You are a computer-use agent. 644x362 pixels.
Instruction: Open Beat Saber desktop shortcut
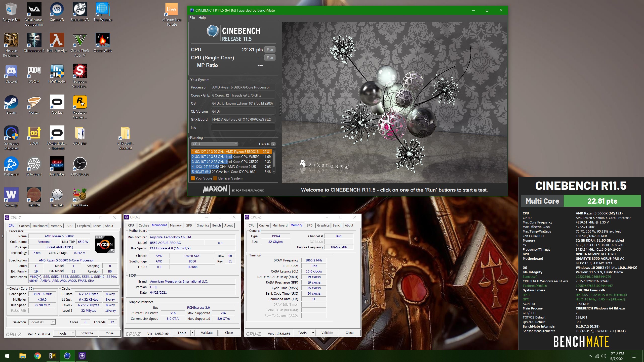(x=57, y=167)
